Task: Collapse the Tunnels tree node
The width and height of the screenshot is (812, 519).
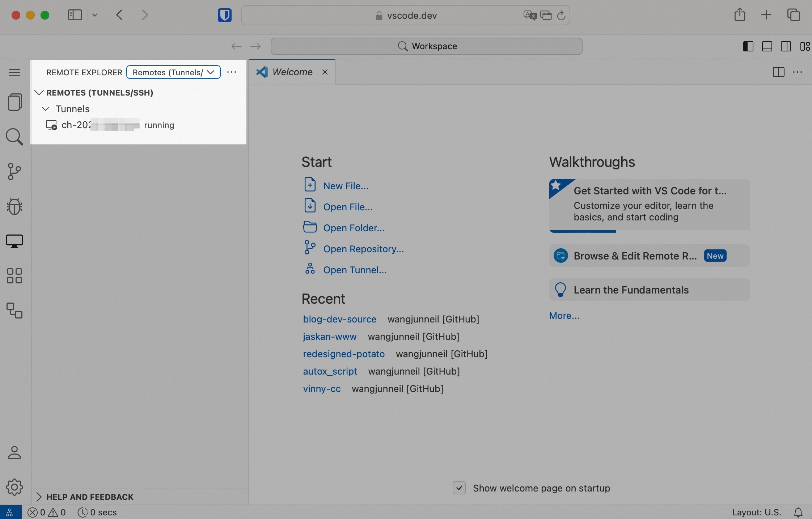Action: point(46,109)
